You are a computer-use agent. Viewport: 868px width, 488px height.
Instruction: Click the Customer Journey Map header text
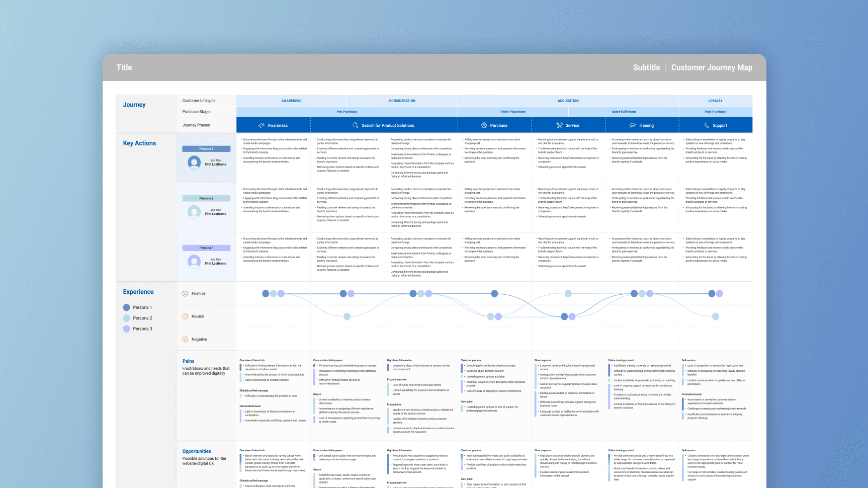[x=712, y=67]
